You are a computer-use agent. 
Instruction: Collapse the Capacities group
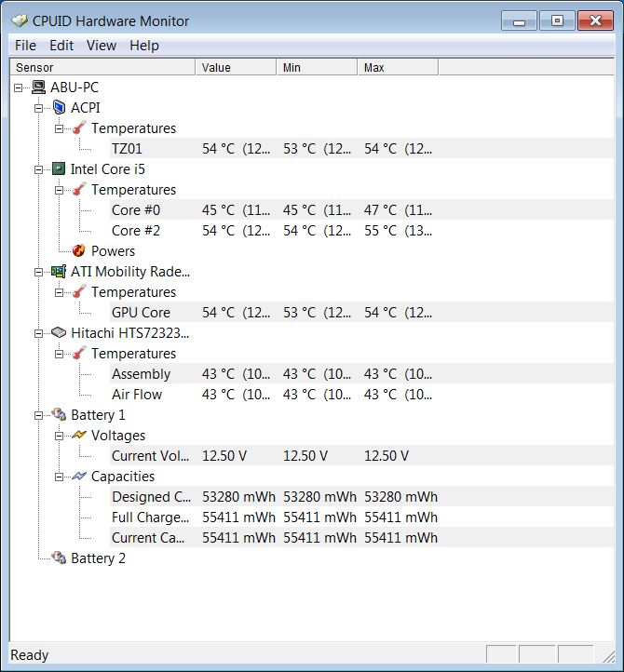pos(60,477)
